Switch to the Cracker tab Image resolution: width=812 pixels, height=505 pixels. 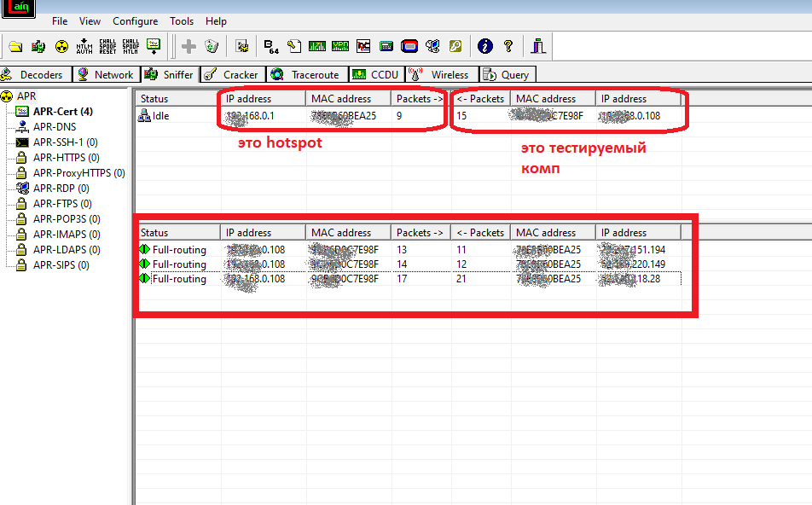tap(240, 75)
